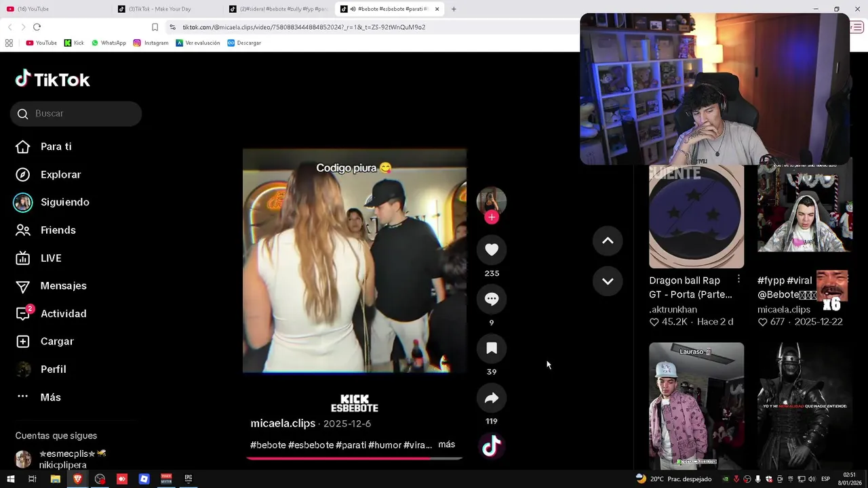
Task: Click the Buscar search field
Action: pyautogui.click(x=76, y=113)
